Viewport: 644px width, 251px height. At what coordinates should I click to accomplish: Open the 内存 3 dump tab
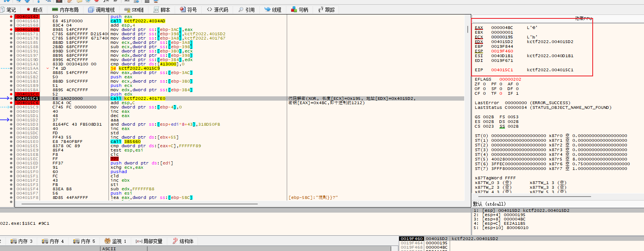click(22, 241)
